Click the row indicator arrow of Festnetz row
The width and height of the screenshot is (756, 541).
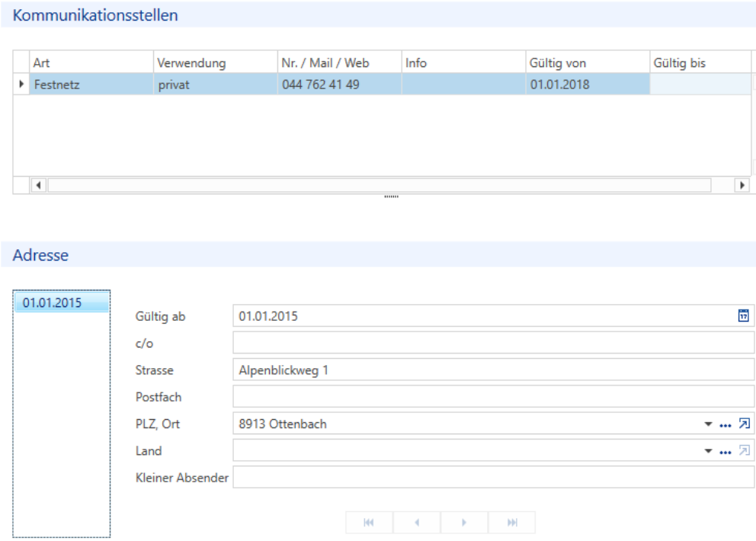coord(21,84)
